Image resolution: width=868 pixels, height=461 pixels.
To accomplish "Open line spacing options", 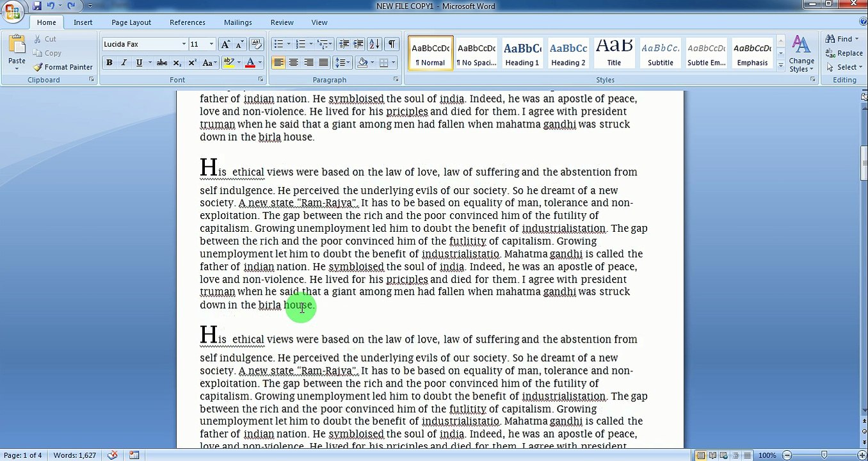I will click(342, 63).
